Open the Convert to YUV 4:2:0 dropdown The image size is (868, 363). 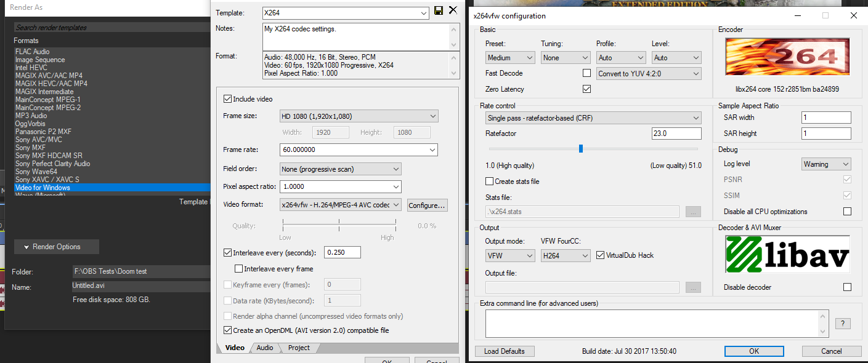[649, 74]
